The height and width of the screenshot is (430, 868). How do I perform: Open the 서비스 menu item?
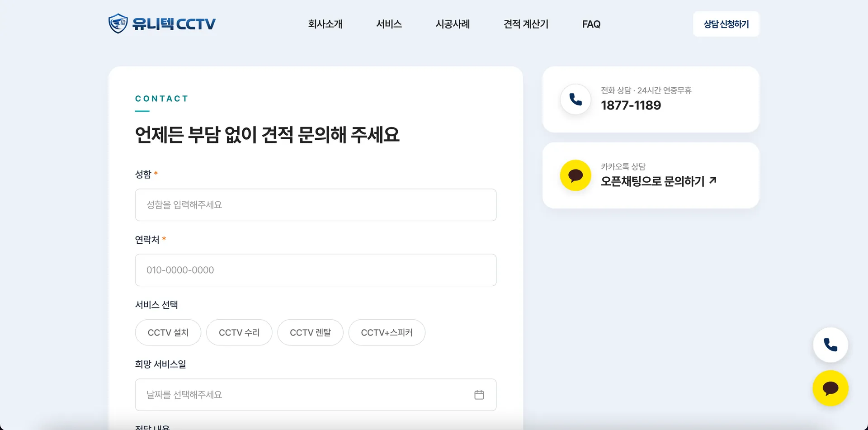tap(389, 24)
